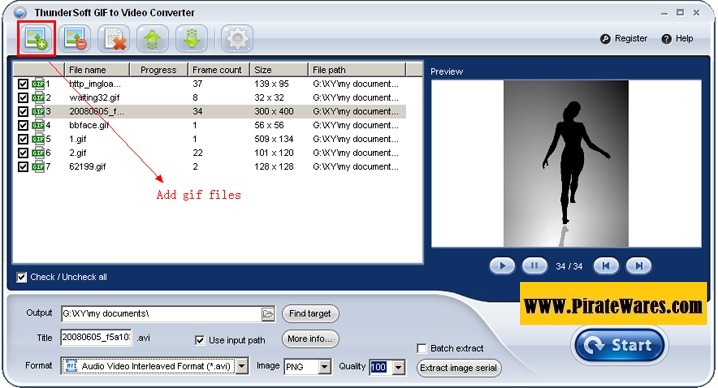Enable the Batch extract checkbox
The height and width of the screenshot is (388, 718).
pos(422,349)
